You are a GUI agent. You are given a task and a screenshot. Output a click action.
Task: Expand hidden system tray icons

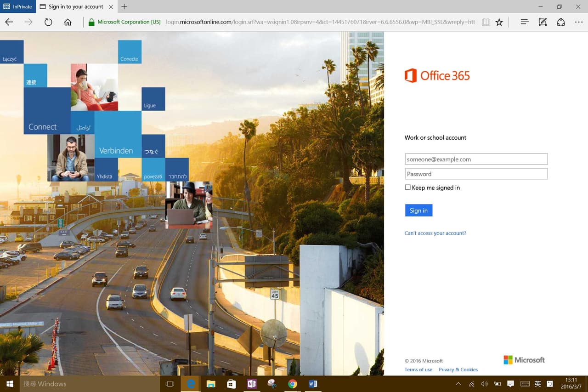(x=458, y=384)
